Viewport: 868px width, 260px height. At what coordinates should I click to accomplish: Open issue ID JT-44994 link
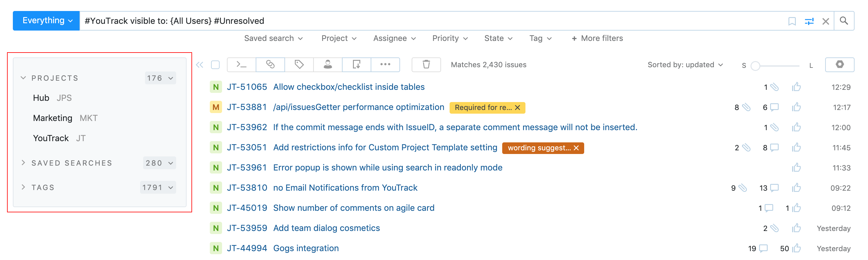[x=247, y=249]
